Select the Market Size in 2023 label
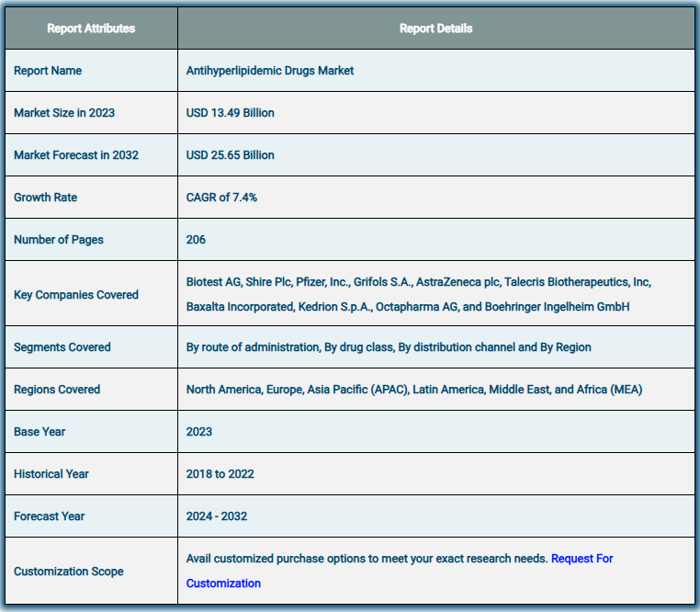The height and width of the screenshot is (612, 700). 64,113
